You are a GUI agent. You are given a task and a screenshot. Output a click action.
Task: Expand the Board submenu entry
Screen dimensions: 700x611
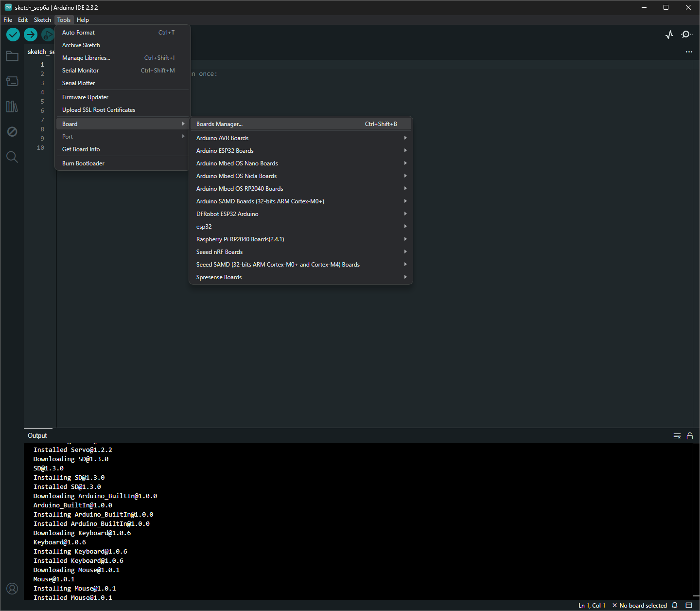tap(122, 124)
